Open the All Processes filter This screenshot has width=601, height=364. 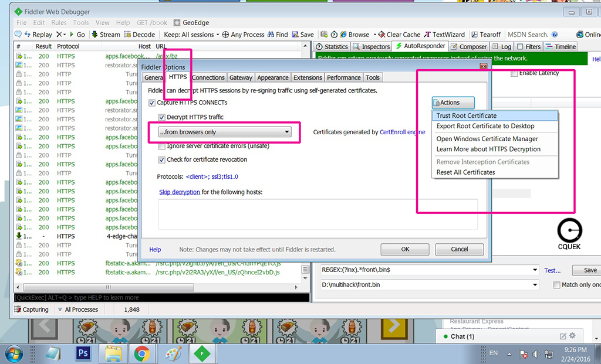click(x=78, y=309)
